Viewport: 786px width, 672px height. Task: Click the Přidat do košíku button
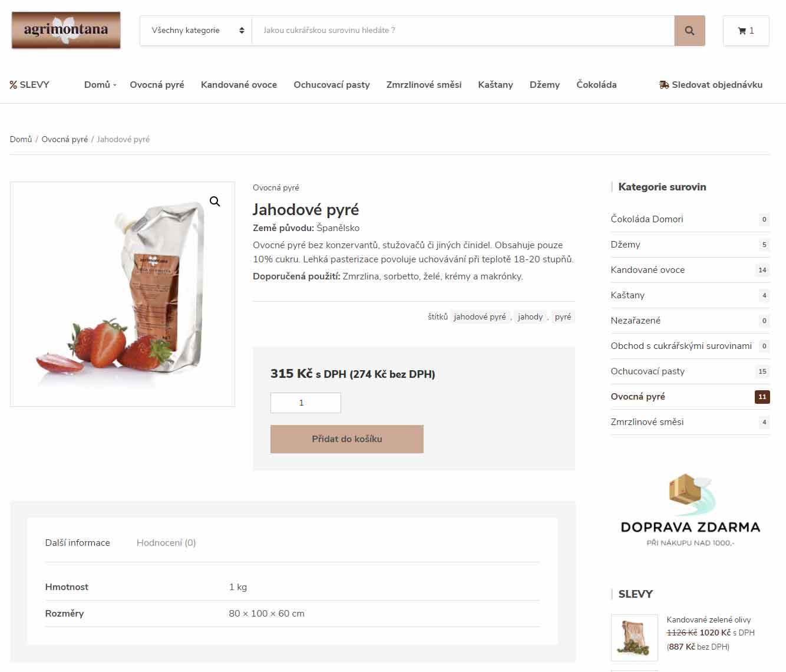coord(347,439)
